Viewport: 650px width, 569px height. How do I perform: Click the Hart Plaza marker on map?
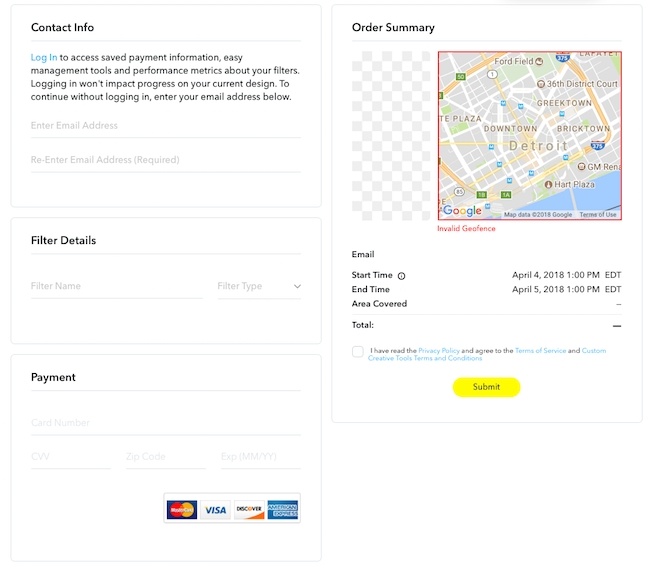point(548,184)
